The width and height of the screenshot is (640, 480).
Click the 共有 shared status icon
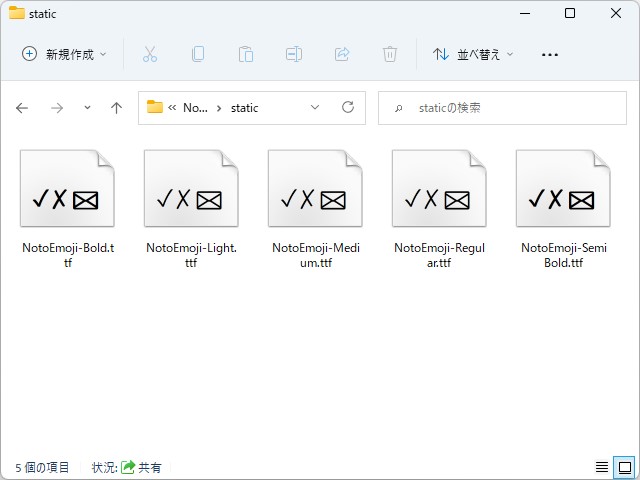(128, 467)
